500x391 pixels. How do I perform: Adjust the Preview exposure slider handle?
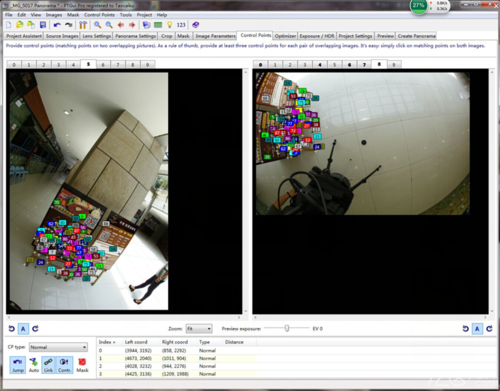coord(287,328)
